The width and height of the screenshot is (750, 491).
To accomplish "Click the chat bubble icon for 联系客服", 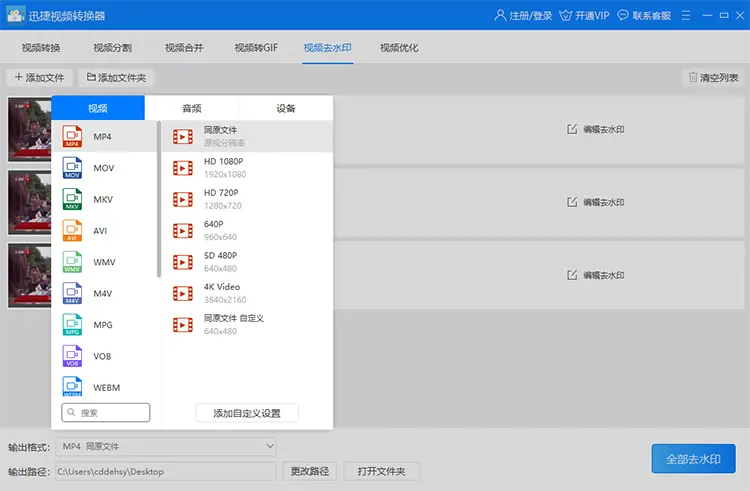I will (623, 15).
